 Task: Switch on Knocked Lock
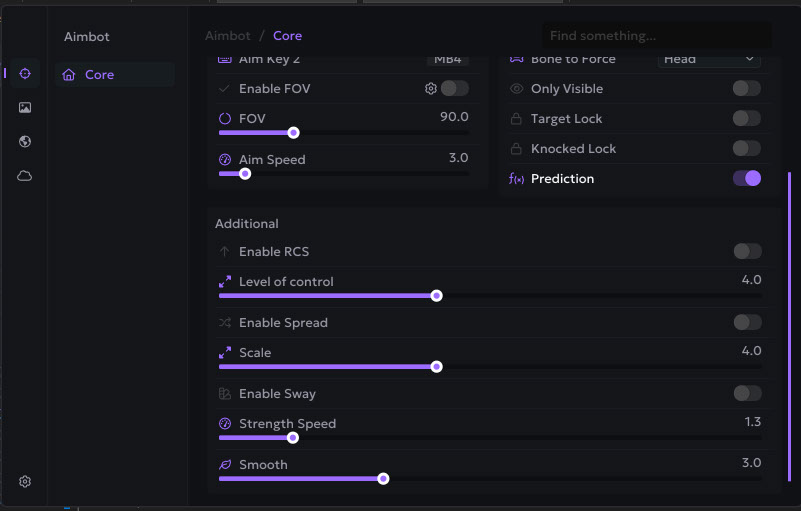(x=746, y=148)
